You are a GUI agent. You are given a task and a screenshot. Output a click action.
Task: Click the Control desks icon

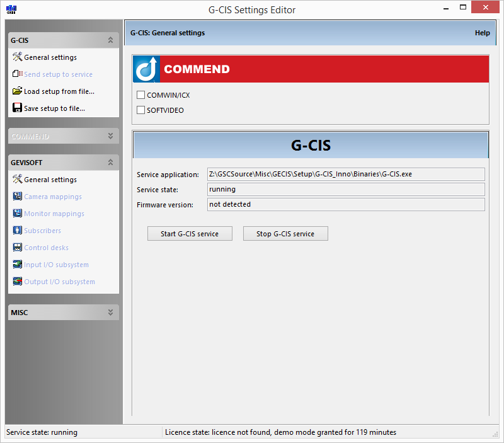pos(18,247)
